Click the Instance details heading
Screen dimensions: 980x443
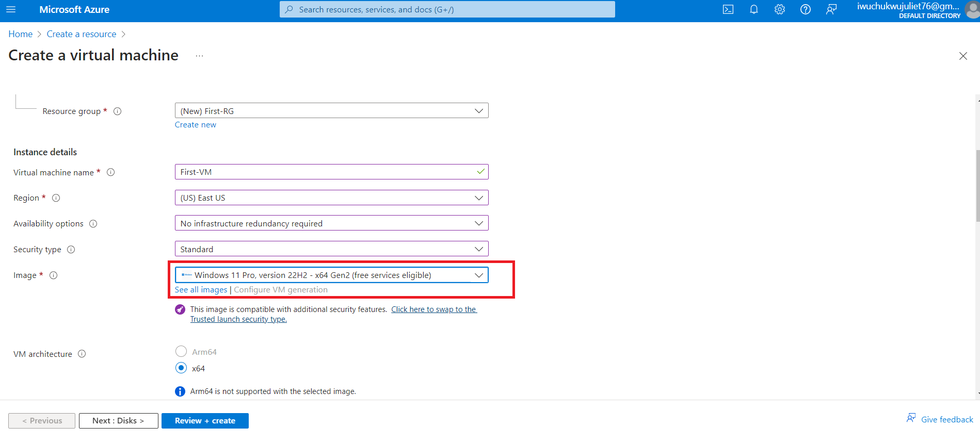coord(45,152)
